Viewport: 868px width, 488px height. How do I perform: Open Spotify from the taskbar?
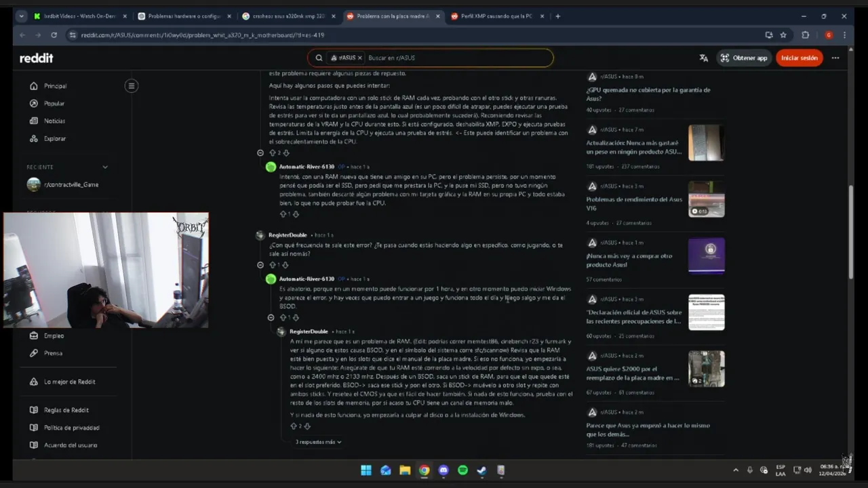[462, 470]
